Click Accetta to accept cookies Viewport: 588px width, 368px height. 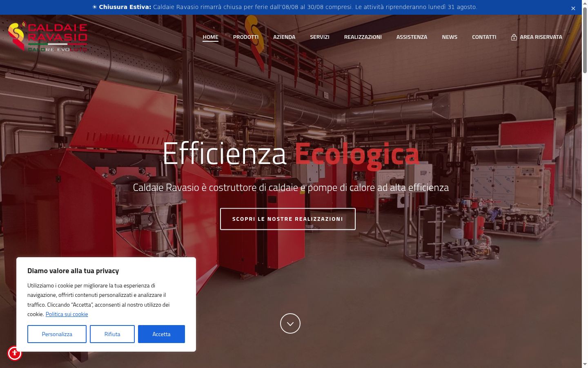coord(161,334)
